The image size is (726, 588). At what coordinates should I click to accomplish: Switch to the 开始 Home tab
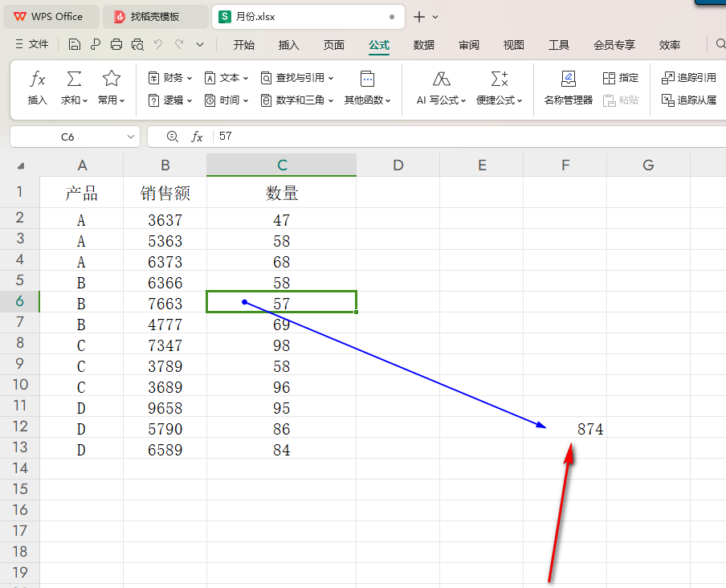pos(244,45)
